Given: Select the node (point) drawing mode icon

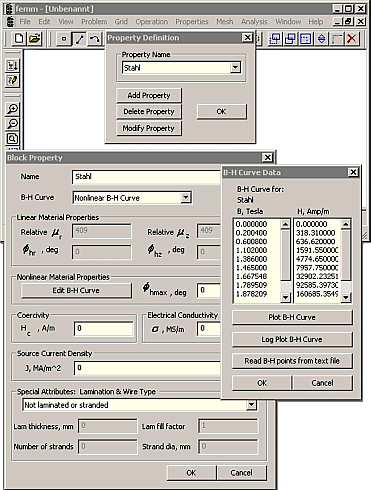Looking at the screenshot, I should click(64, 39).
